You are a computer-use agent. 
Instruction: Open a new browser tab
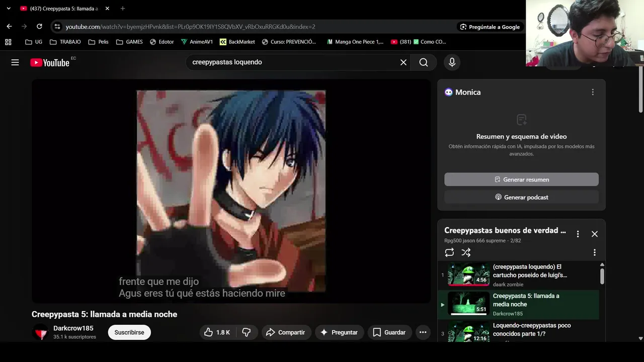[122, 9]
